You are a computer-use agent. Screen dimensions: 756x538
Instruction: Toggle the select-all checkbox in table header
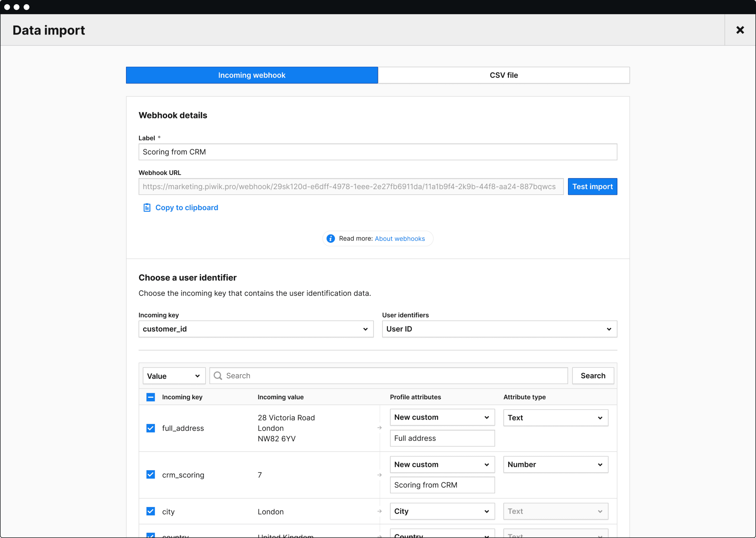tap(151, 397)
